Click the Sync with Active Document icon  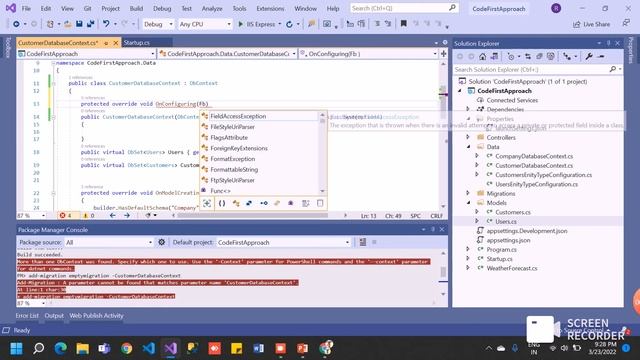tap(528, 56)
